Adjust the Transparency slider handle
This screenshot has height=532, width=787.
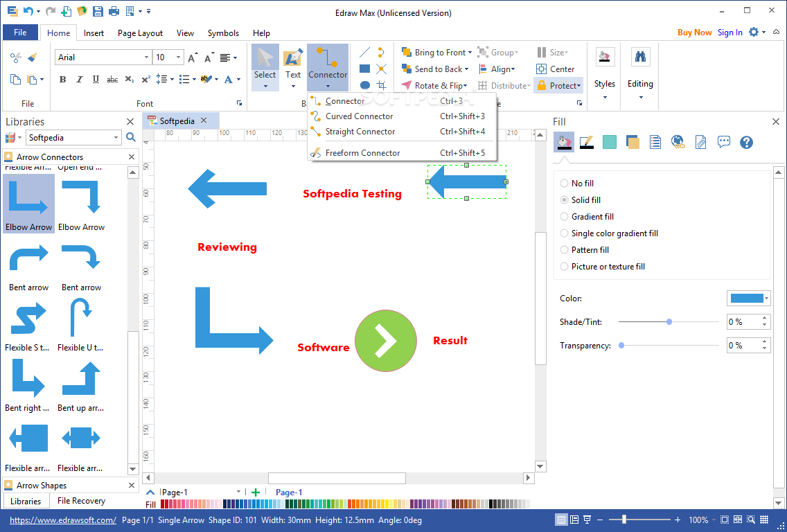(621, 345)
